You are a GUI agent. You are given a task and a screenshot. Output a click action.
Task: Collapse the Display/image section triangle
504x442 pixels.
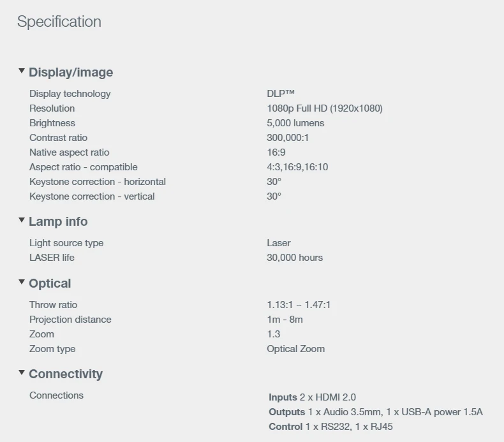click(22, 71)
